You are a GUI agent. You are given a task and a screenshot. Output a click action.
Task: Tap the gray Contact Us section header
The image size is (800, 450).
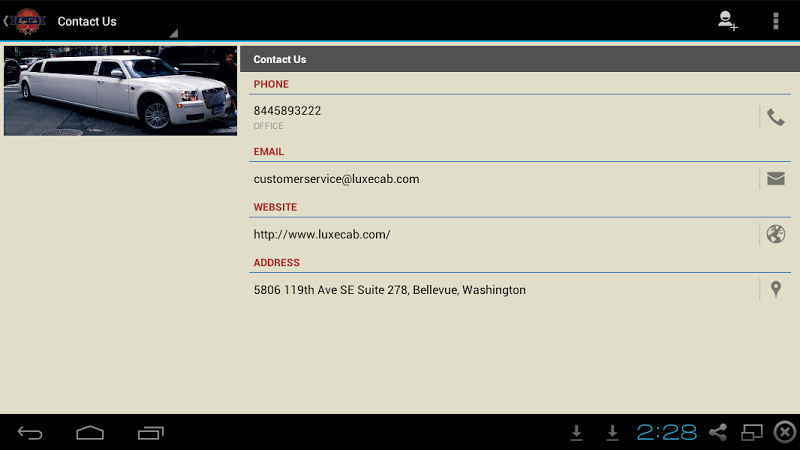click(x=520, y=59)
